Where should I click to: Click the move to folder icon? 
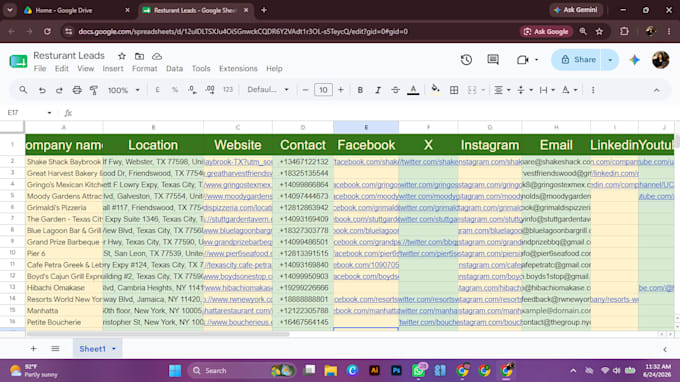139,56
